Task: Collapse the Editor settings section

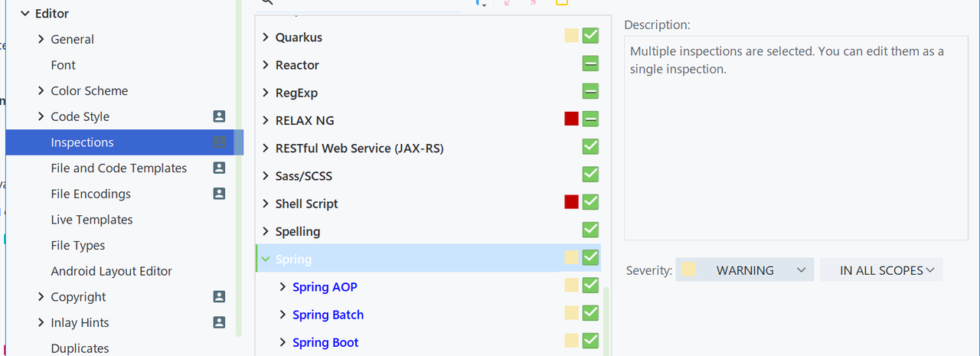Action: click(25, 14)
